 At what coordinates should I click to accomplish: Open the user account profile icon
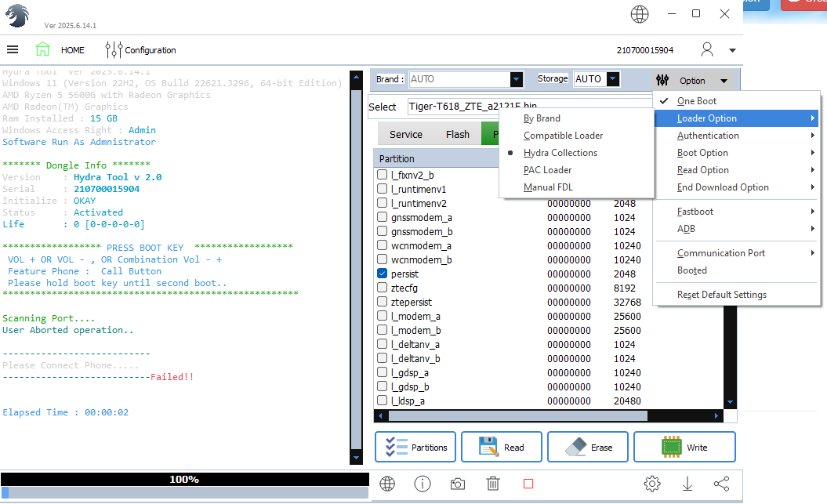tap(707, 49)
